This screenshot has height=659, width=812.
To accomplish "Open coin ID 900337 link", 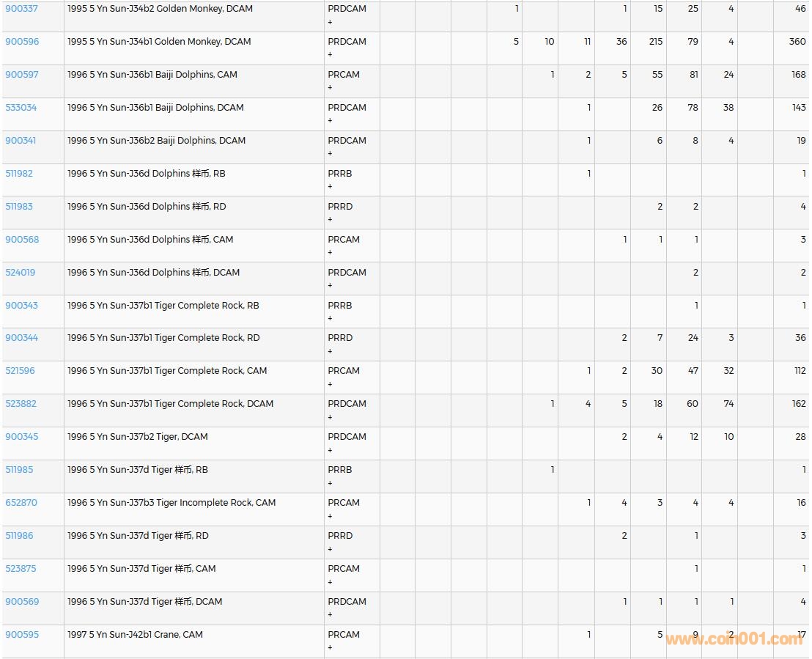I will coord(22,9).
